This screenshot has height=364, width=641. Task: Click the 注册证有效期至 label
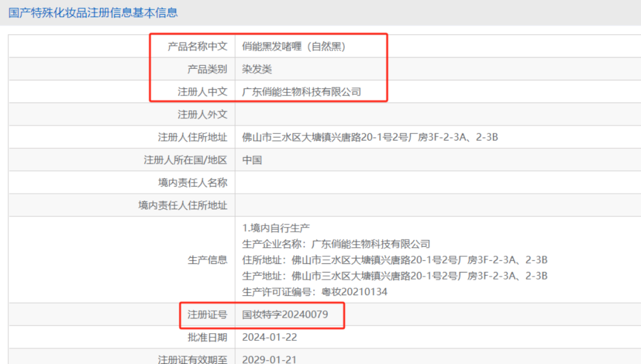(192, 359)
